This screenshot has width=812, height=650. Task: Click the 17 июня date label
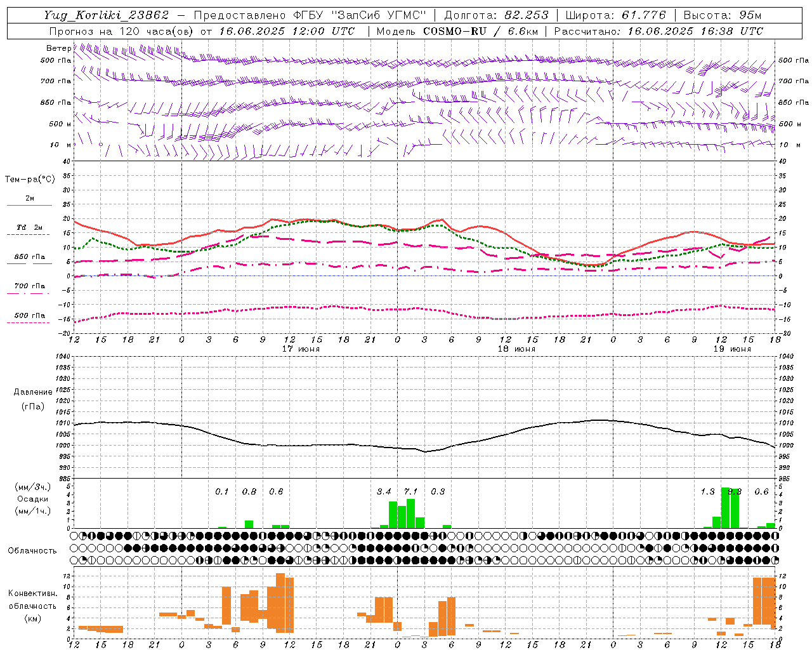click(301, 349)
